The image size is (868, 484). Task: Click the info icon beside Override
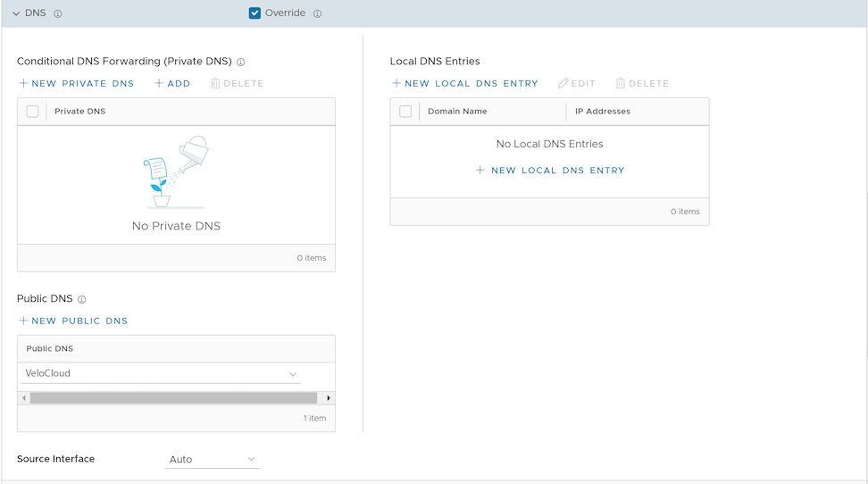[x=318, y=14]
